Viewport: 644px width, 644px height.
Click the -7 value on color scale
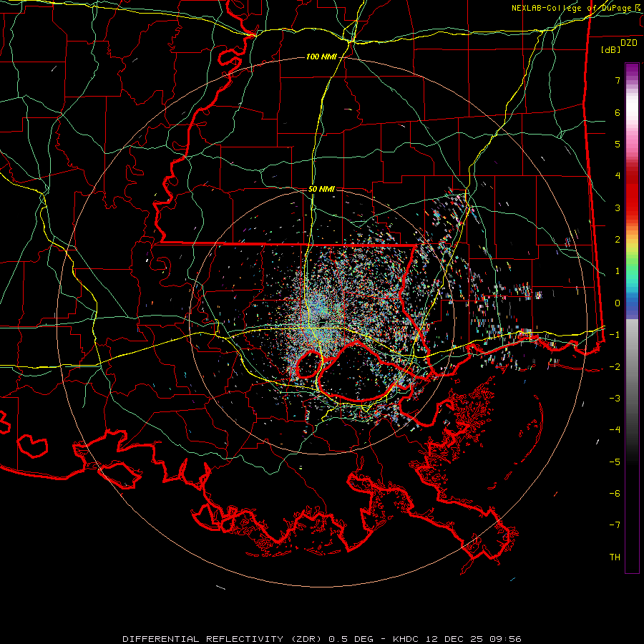tap(615, 525)
